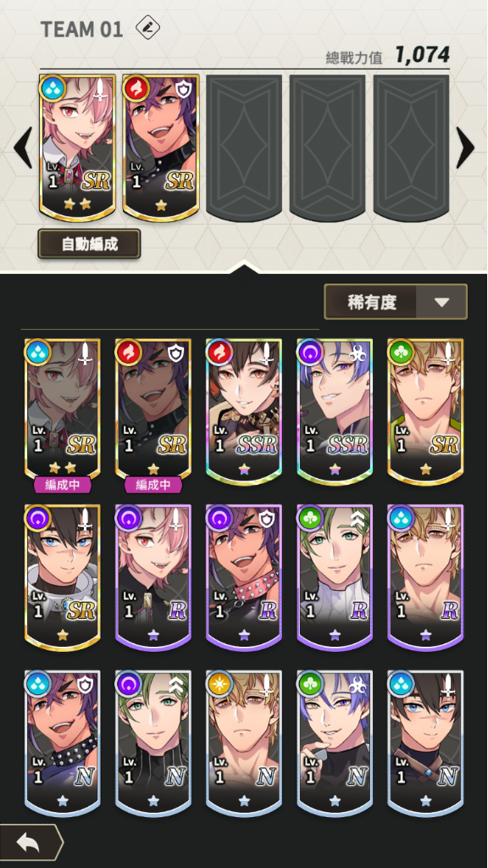This screenshot has width=488, height=868.
Task: Click the water drop icon on pink-haired team card
Action: point(53,88)
